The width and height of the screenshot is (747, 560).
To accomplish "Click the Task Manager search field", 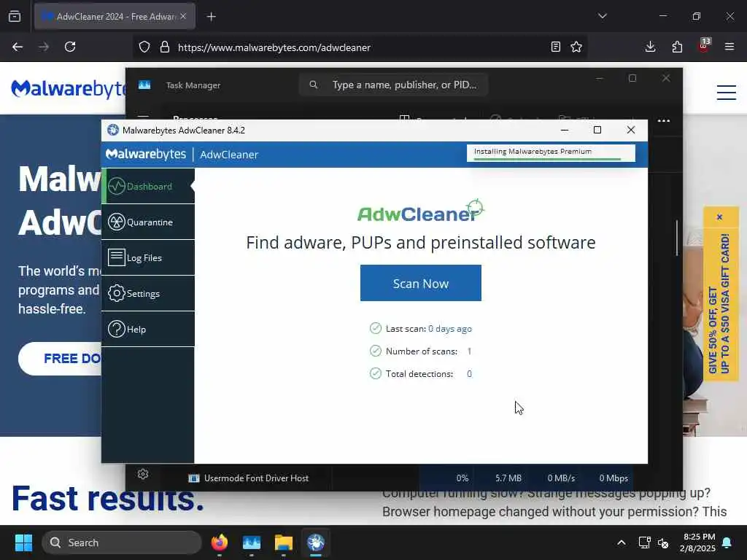I will pyautogui.click(x=393, y=85).
